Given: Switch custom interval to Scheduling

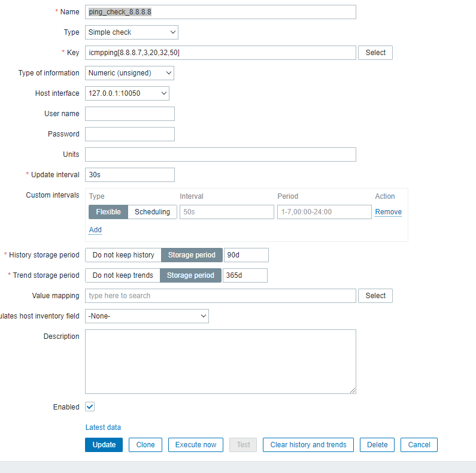Looking at the screenshot, I should click(152, 212).
